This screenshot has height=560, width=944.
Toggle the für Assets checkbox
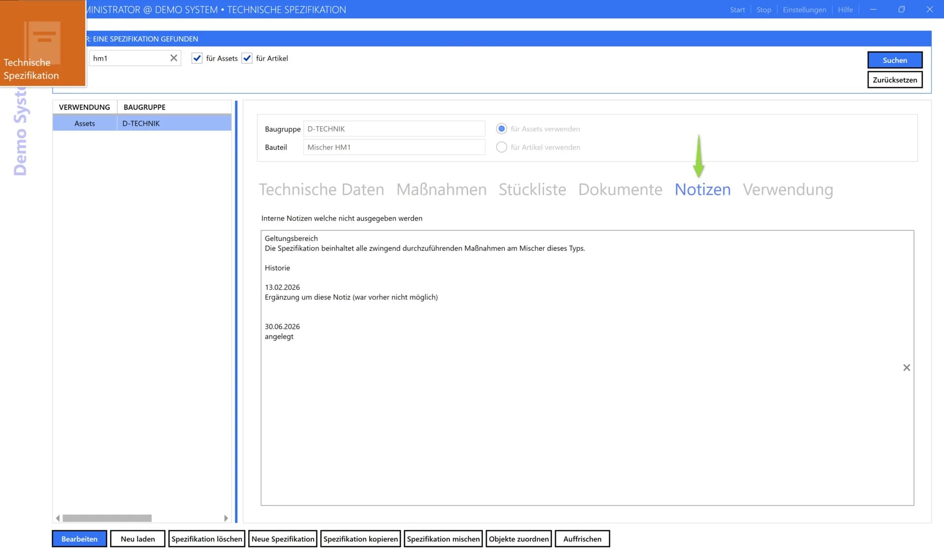coord(197,58)
